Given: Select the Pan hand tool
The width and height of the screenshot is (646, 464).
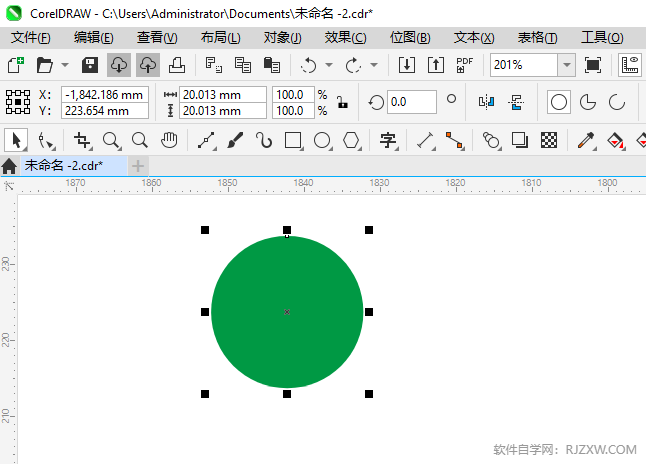Looking at the screenshot, I should [169, 141].
